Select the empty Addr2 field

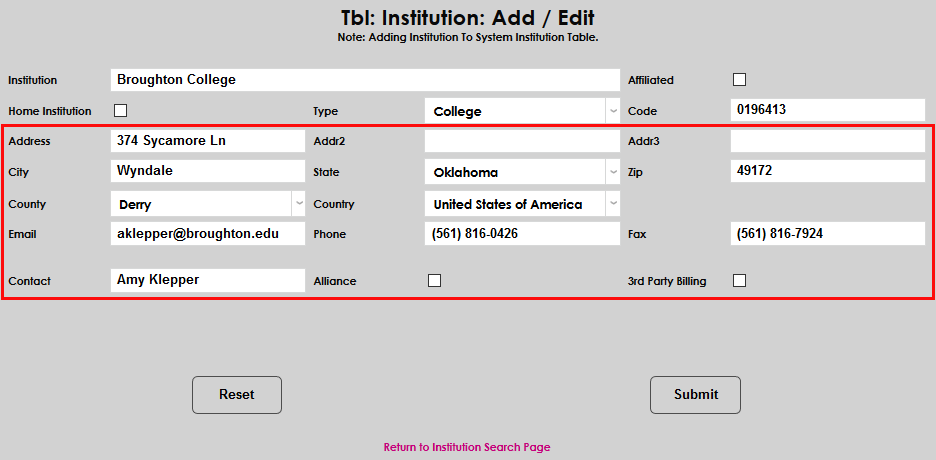[521, 141]
